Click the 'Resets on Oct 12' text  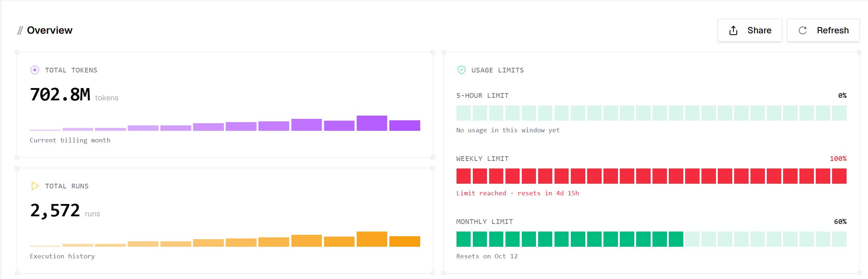point(487,256)
